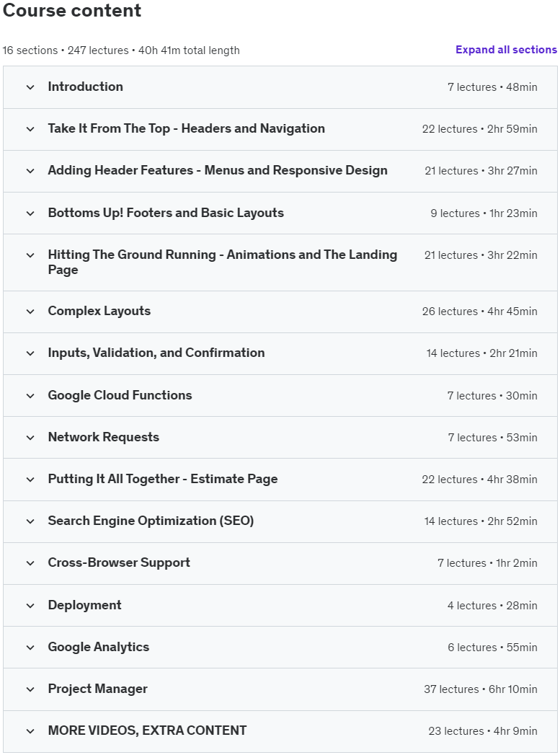Select Hitting The Ground Running section title
This screenshot has height=755, width=560.
[x=223, y=262]
